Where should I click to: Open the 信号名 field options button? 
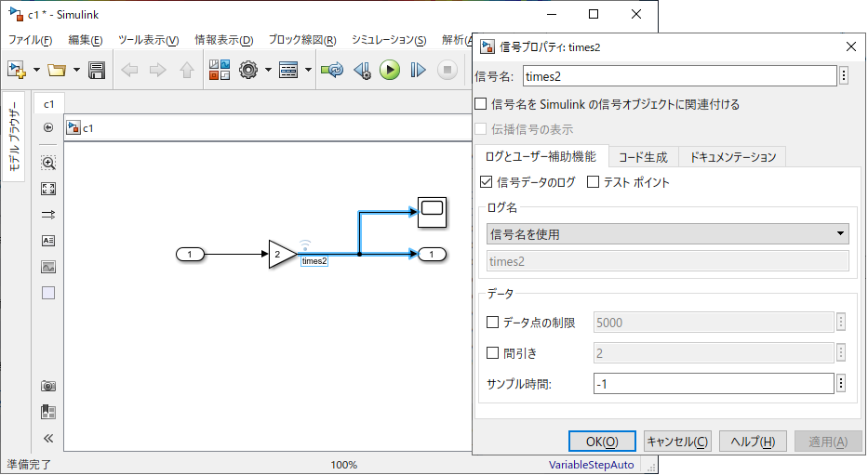pos(844,75)
